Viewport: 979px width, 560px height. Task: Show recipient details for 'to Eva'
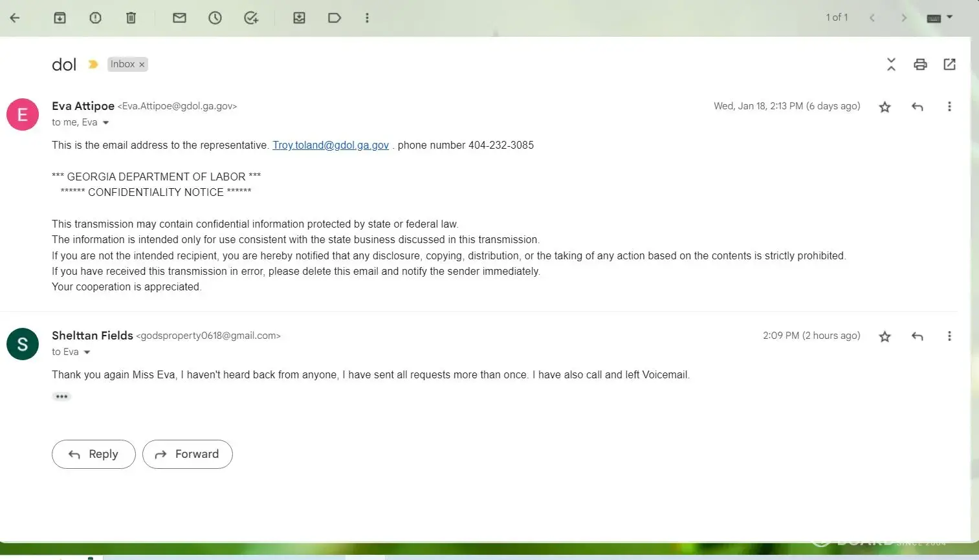click(87, 352)
